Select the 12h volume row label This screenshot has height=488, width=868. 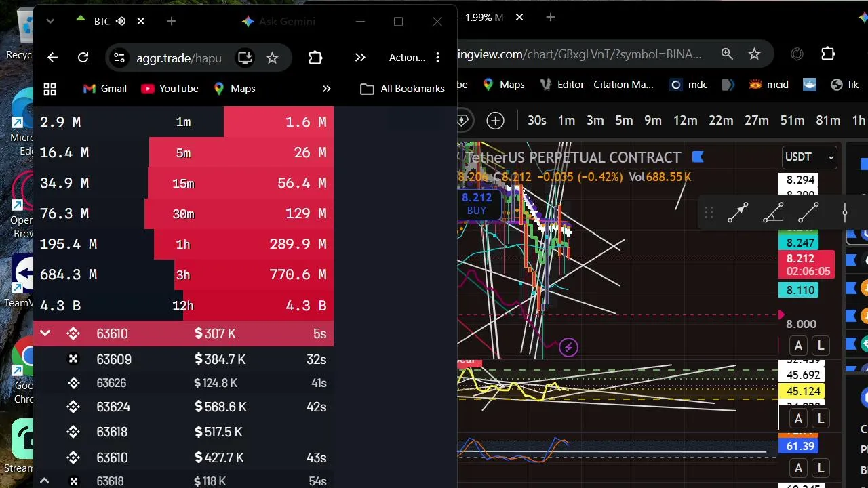coord(183,305)
